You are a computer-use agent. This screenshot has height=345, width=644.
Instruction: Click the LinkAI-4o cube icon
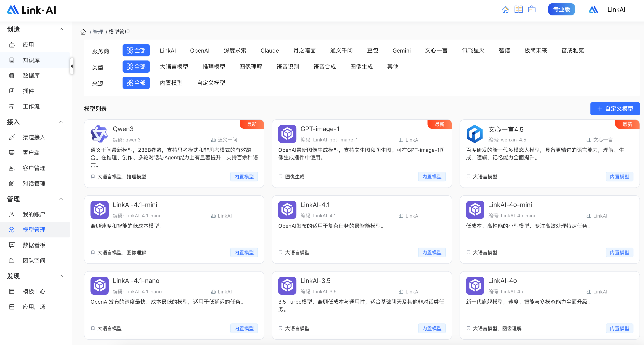475,286
